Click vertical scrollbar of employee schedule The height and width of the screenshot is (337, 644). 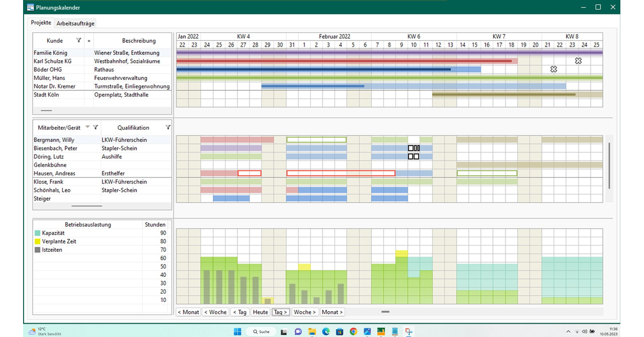coord(609,165)
